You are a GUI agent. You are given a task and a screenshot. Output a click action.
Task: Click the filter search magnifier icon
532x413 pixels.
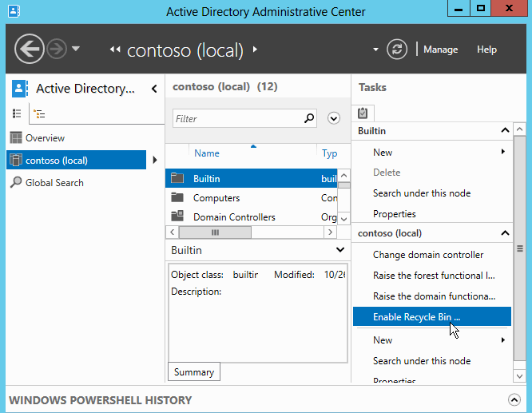309,118
